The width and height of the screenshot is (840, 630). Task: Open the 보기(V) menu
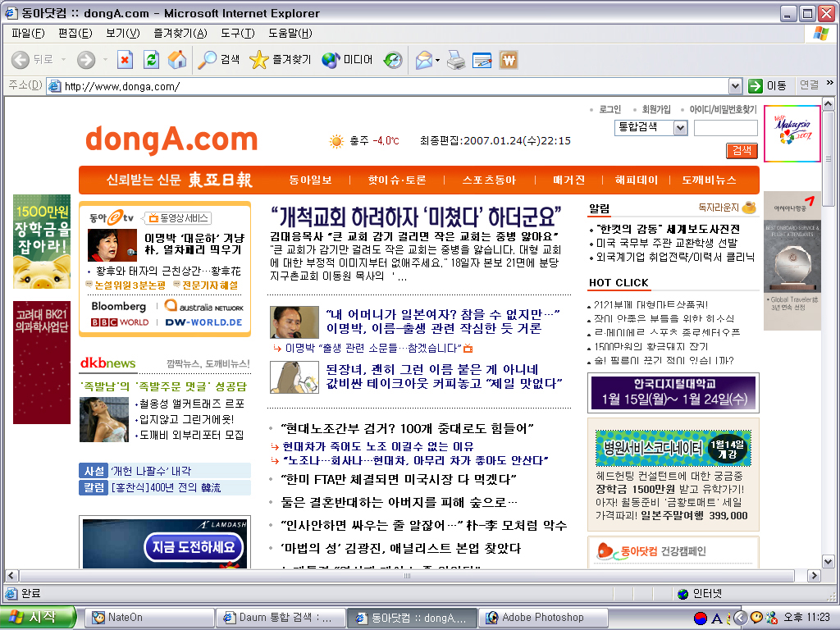[123, 33]
